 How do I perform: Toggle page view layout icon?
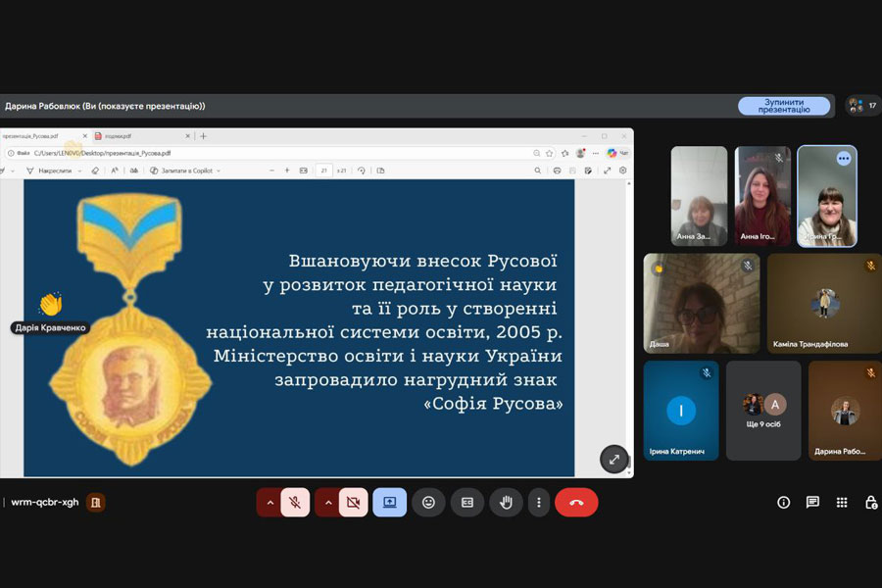[381, 171]
